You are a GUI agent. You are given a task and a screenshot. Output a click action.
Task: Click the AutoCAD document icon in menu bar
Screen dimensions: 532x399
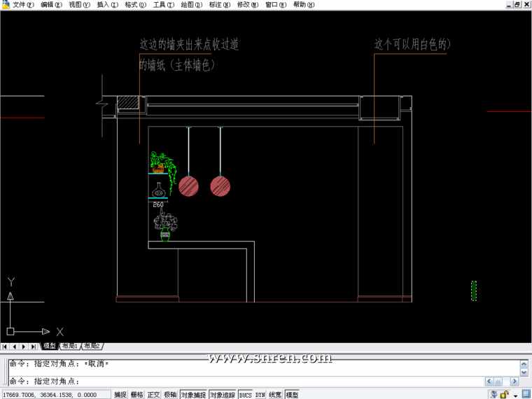(6, 4)
